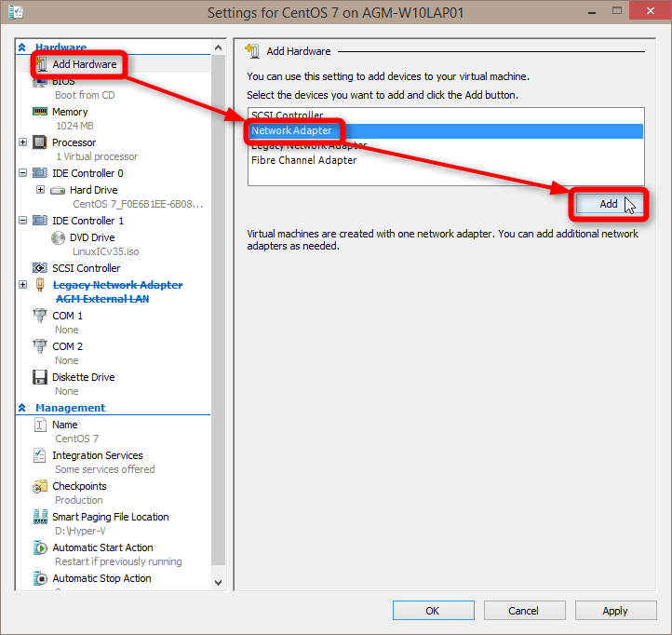Expand the Hard Drive tree node

40,190
